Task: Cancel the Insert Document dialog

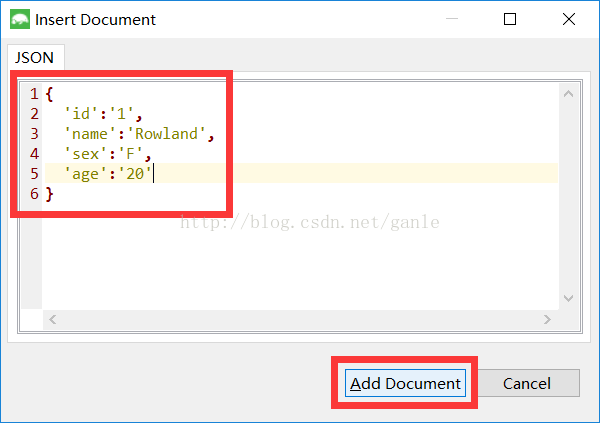Action: (x=527, y=383)
